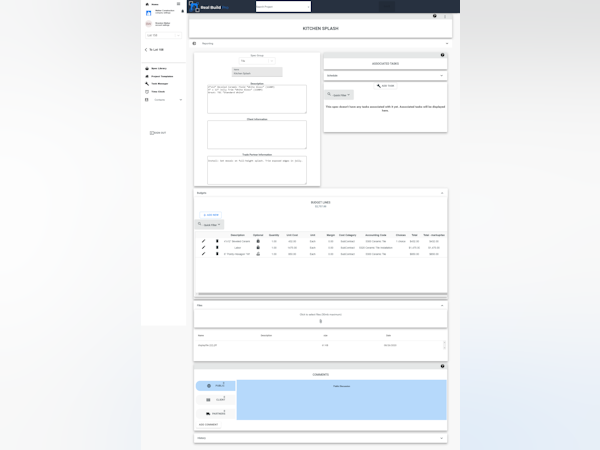Click the Name field showing Kitchen Splash
The width and height of the screenshot is (600, 450).
click(257, 72)
